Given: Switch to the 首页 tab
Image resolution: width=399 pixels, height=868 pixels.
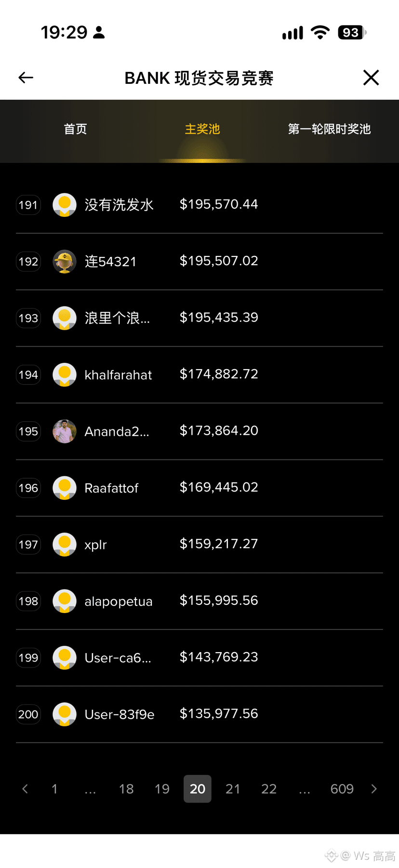Looking at the screenshot, I should click(76, 129).
